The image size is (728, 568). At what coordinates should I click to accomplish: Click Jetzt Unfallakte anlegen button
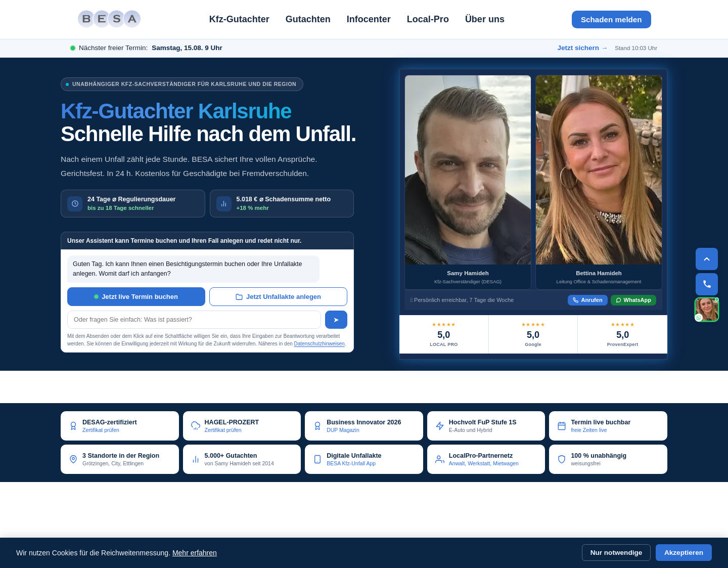tap(278, 297)
